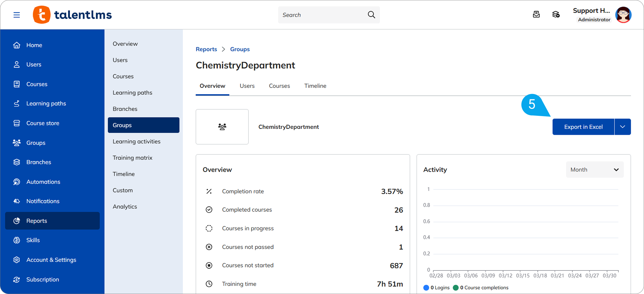Toggle the Logins legend series

pos(436,288)
